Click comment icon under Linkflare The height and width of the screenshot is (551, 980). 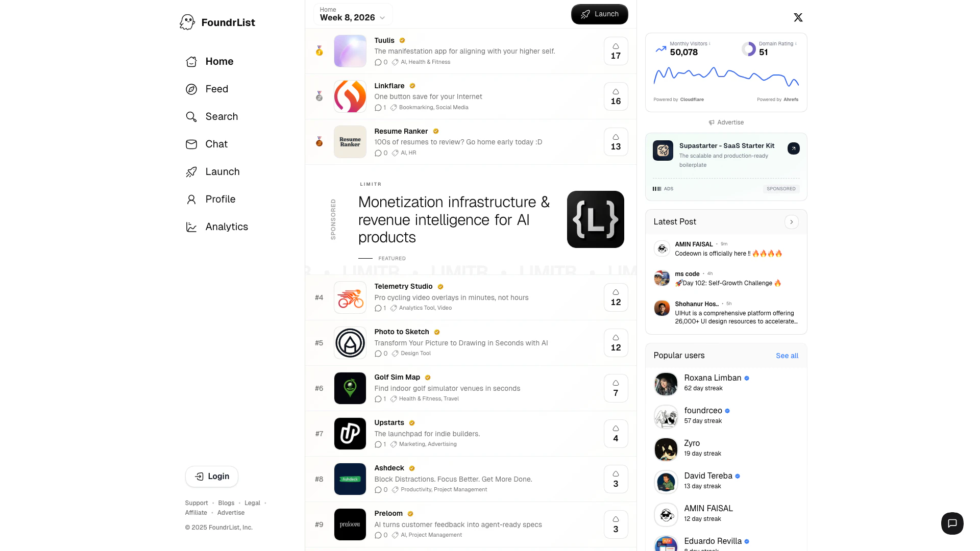378,108
